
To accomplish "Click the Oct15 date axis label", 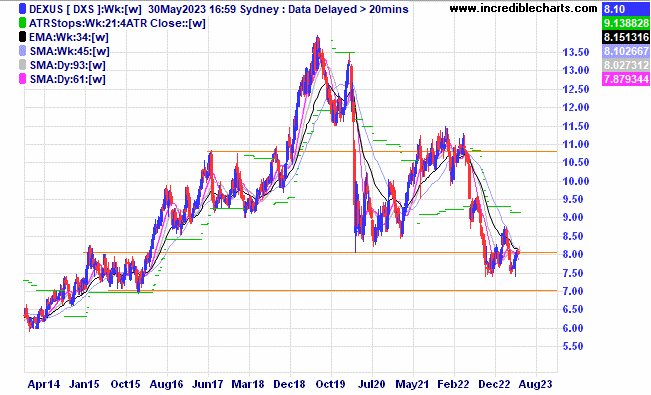I will coord(125,384).
